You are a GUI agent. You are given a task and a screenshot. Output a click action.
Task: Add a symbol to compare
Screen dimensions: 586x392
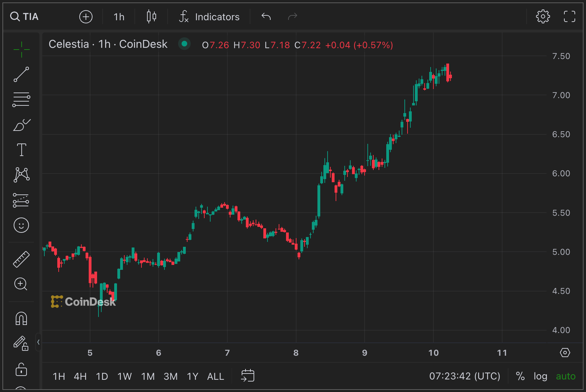pyautogui.click(x=86, y=17)
